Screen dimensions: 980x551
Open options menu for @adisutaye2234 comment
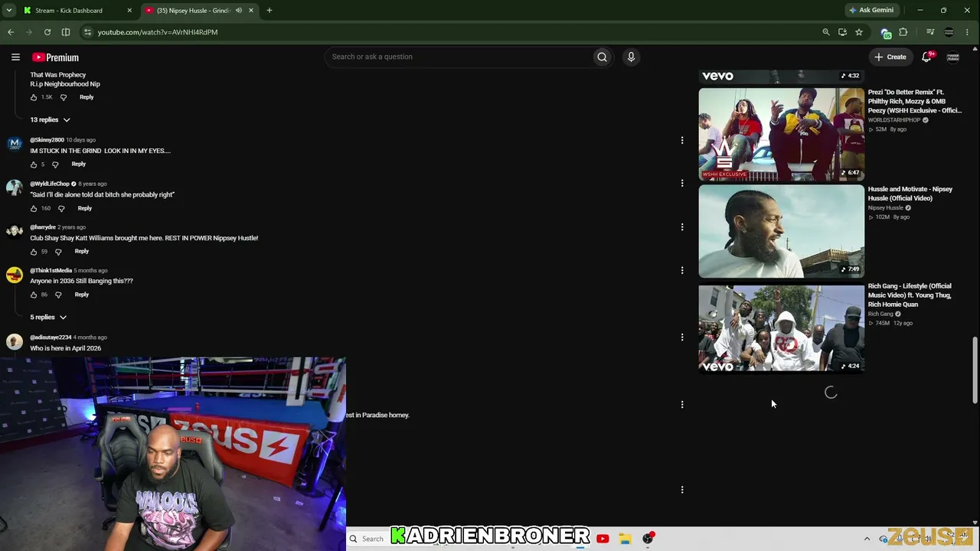coord(682,337)
